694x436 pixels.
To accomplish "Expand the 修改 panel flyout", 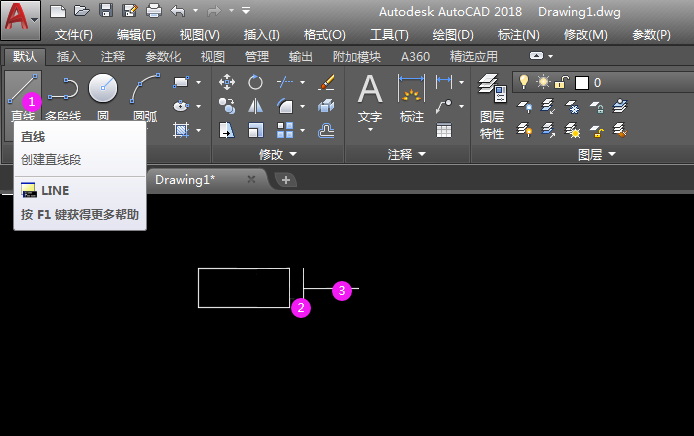I will (x=278, y=154).
